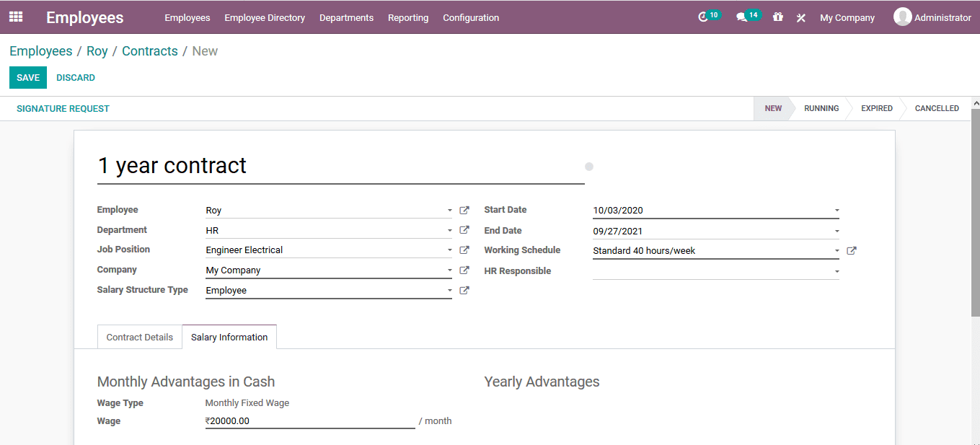Click the gift box icon in the header
This screenshot has height=445, width=980.
pyautogui.click(x=778, y=17)
